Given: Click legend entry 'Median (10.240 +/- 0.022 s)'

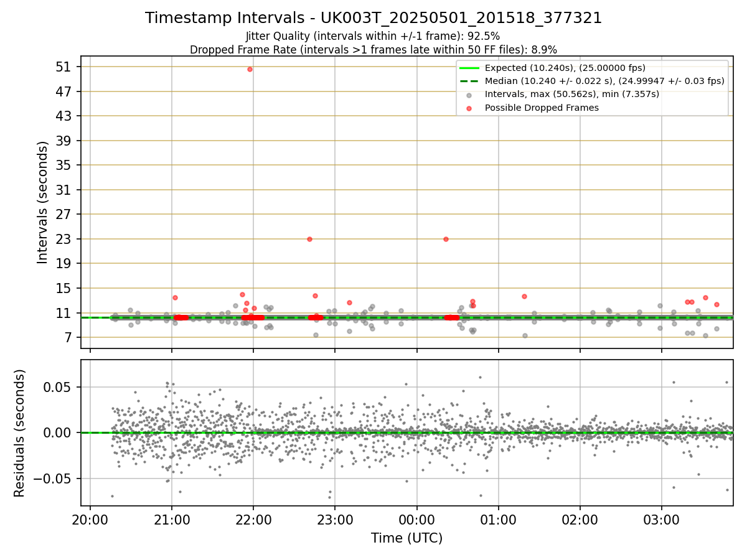Looking at the screenshot, I should (604, 81).
